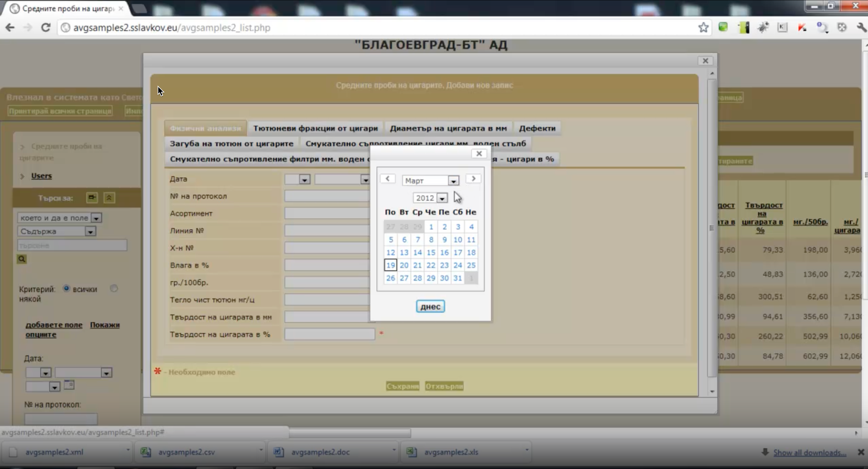Open calendar icon in left Дата filter
Image resolution: width=868 pixels, height=469 pixels.
pos(69,384)
